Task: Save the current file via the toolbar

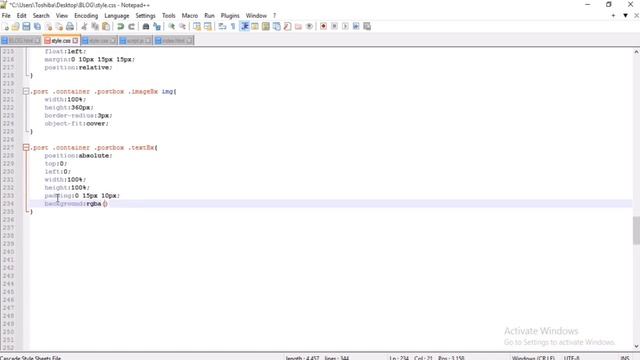Action: [26, 27]
